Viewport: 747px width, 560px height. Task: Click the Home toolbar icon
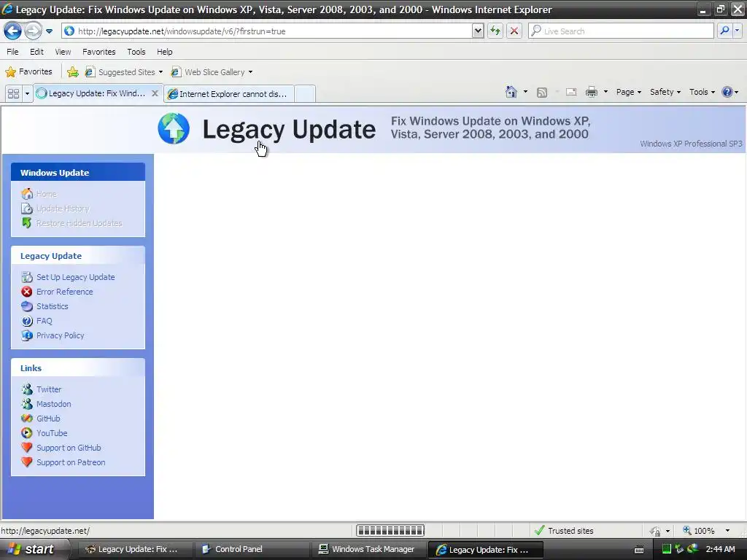(511, 92)
